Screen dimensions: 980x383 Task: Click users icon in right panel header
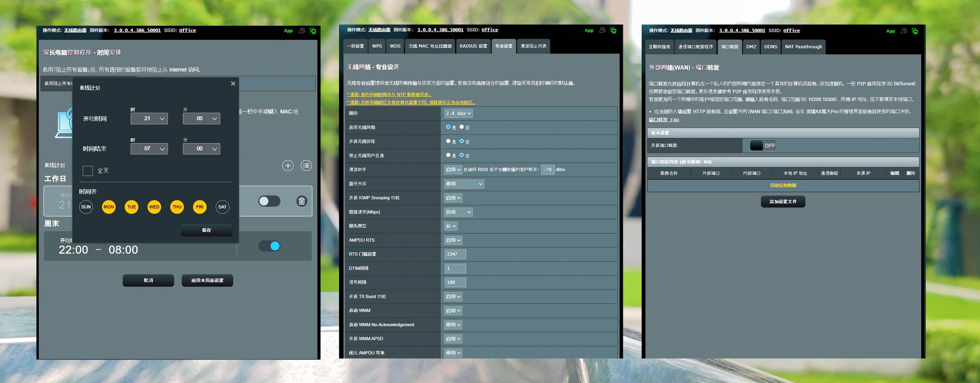904,31
